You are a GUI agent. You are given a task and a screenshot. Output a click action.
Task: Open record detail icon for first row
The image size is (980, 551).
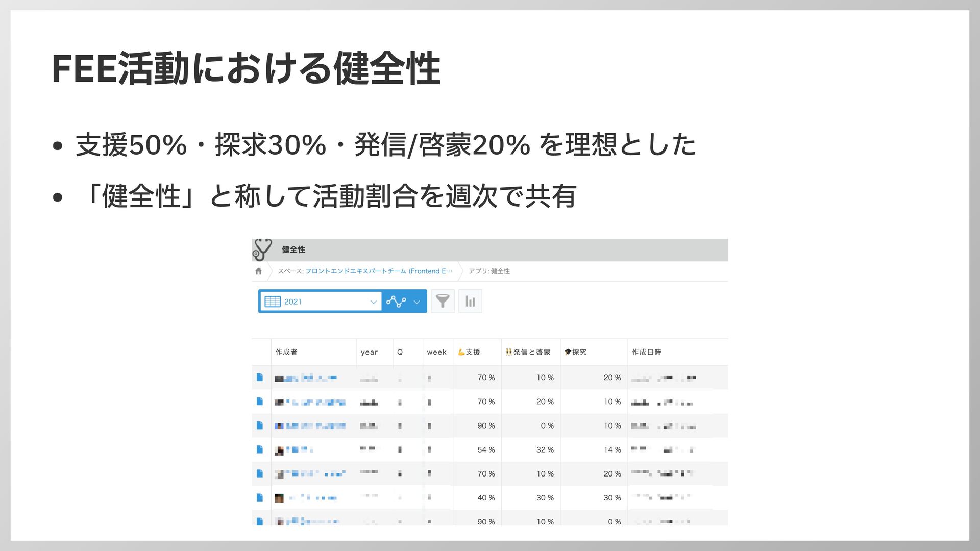pos(260,378)
